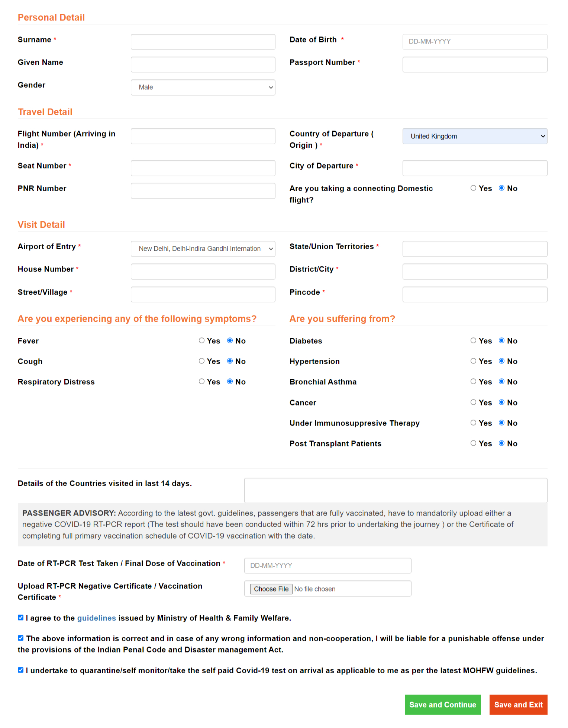The image size is (568, 728).
Task: Select No for Under Immunosuppresive Therapy
Action: coord(501,423)
